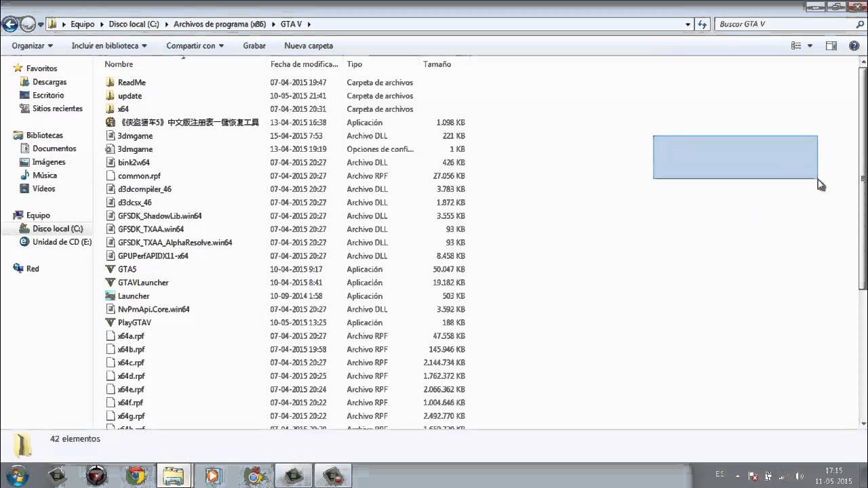Go back with the navigation arrow
The image size is (868, 488).
9,24
